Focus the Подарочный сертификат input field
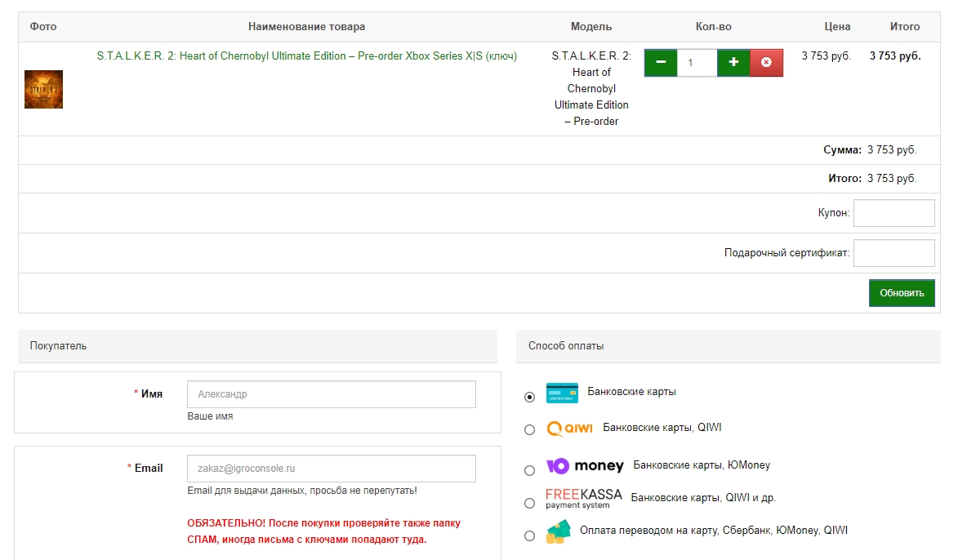Image resolution: width=976 pixels, height=560 pixels. tap(894, 252)
